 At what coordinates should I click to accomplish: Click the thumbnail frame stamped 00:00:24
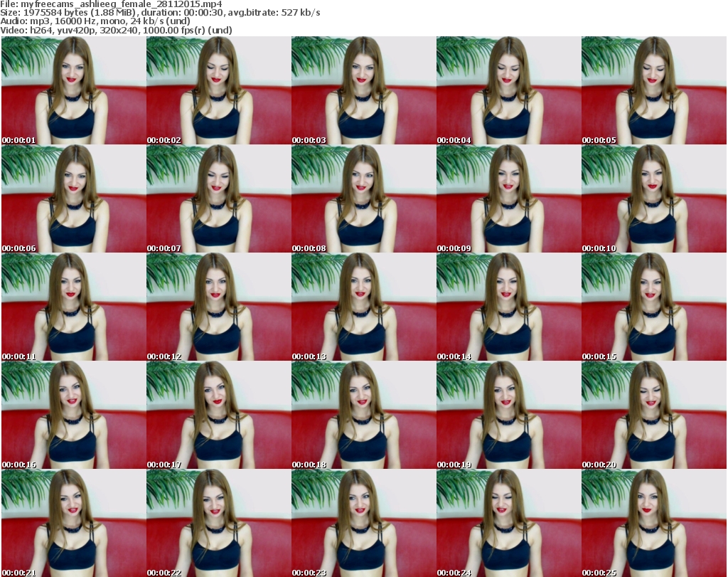coord(508,523)
